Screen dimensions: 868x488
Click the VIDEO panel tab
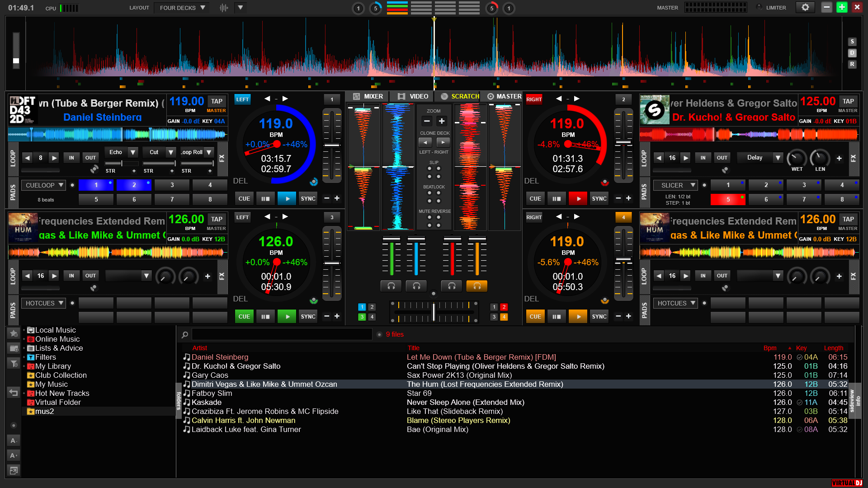(x=413, y=96)
